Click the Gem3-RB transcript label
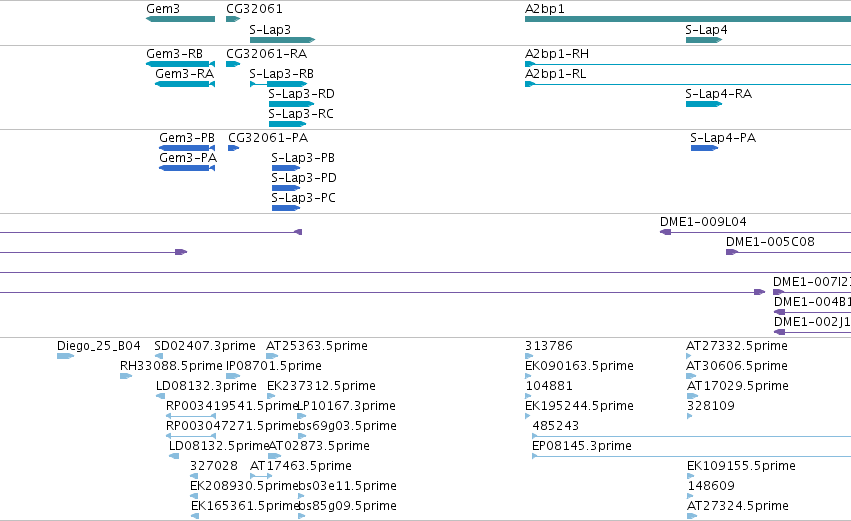This screenshot has width=851, height=521. 174,54
